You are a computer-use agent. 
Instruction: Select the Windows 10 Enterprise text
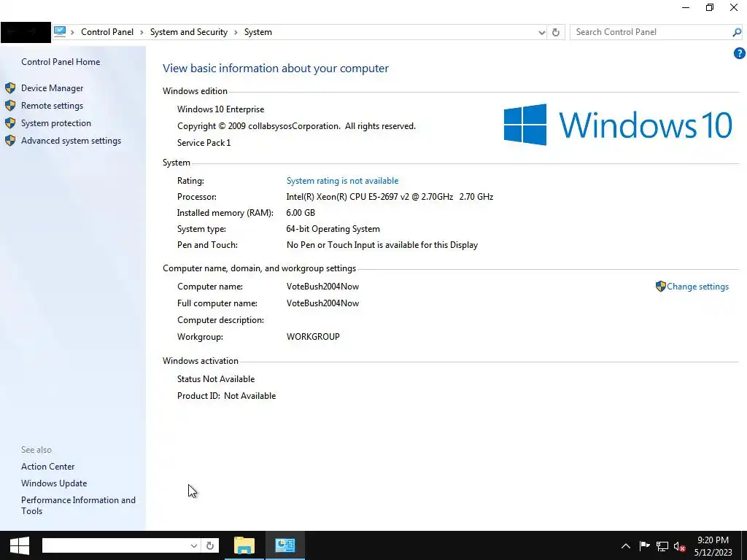(x=220, y=109)
